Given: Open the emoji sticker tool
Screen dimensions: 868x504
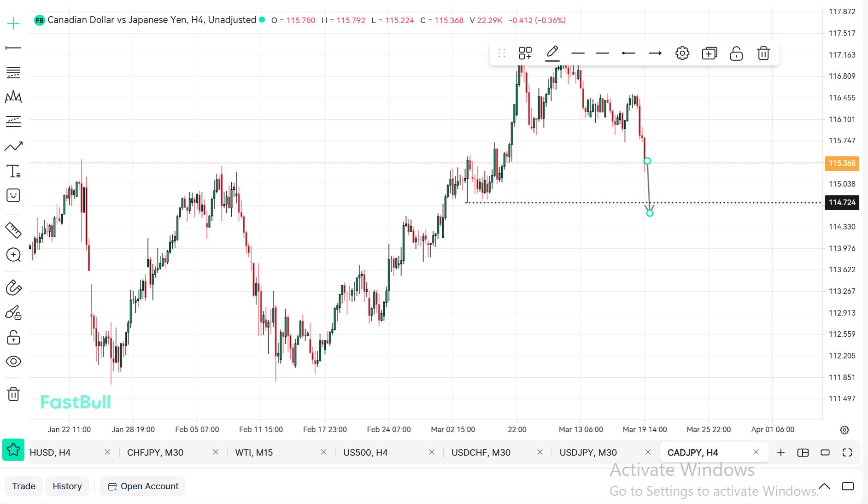Looking at the screenshot, I should click(13, 196).
